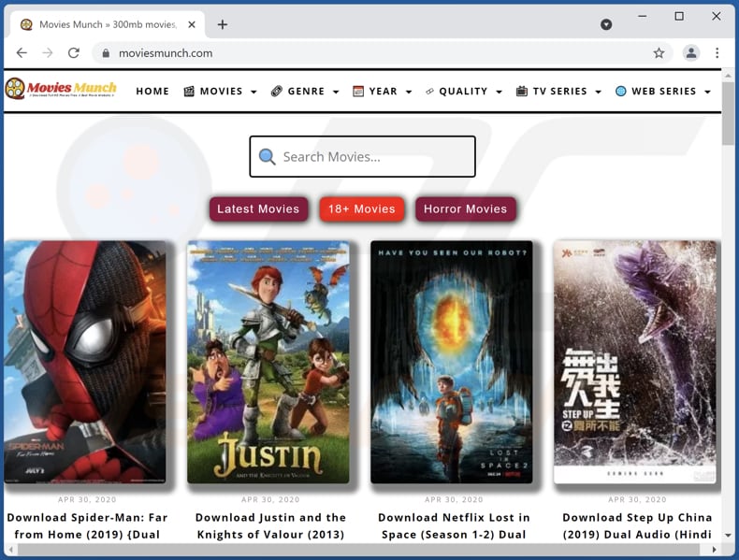
Task: Click the horizontal scrollbar left arrow
Action: click(10, 549)
